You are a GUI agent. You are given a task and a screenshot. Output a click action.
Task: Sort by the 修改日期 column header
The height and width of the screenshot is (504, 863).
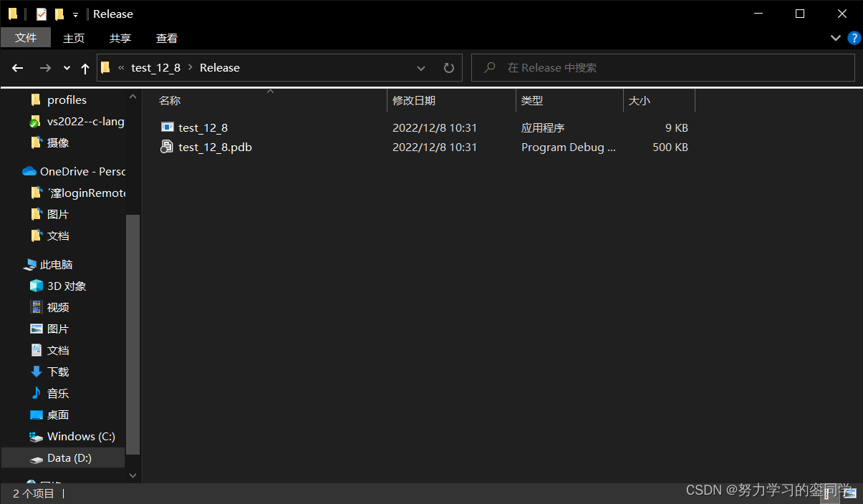pyautogui.click(x=414, y=101)
